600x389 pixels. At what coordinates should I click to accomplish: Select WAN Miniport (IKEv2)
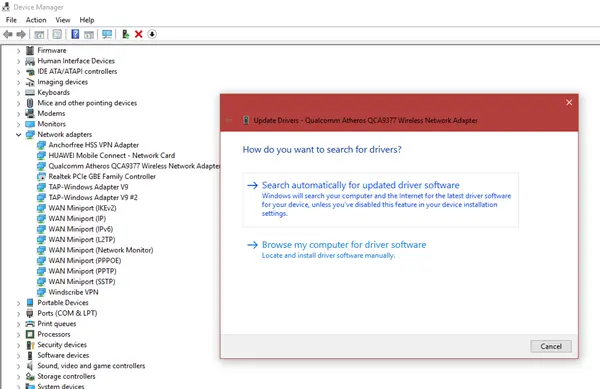pos(82,208)
